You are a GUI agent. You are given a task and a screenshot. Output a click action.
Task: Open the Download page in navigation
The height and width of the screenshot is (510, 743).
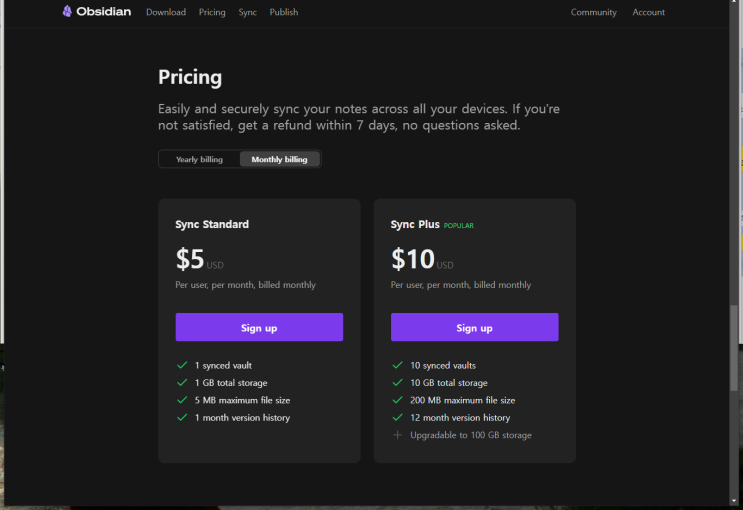(166, 12)
